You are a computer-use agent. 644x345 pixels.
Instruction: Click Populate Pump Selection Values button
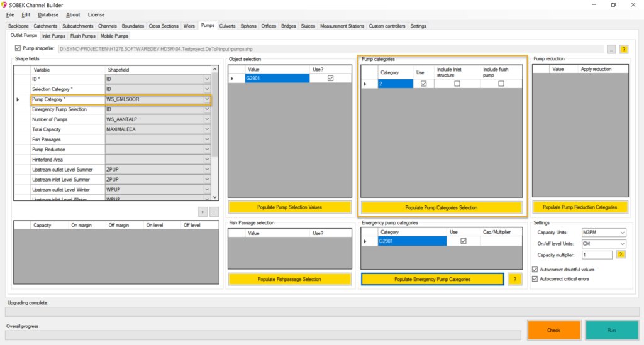click(289, 207)
